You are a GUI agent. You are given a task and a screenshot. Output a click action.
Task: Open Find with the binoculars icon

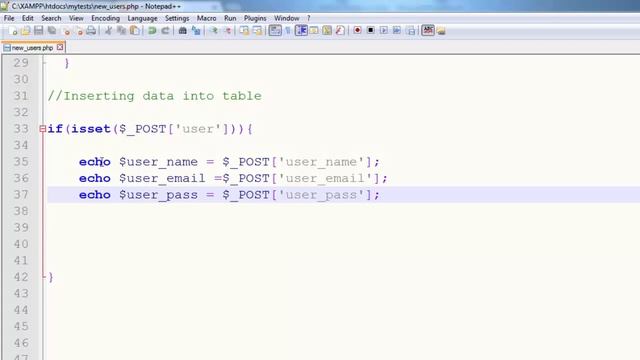(182, 31)
